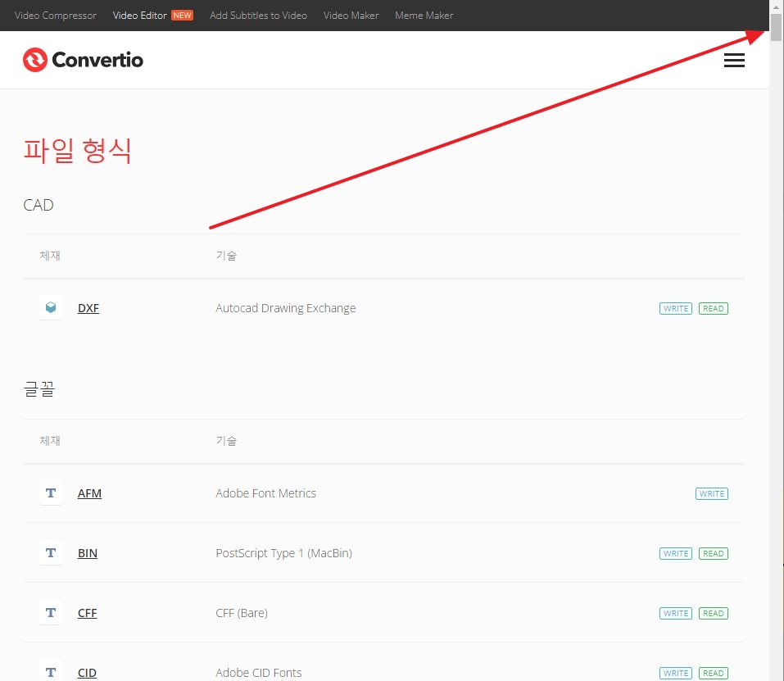
Task: Click the CAD section heading
Action: (x=39, y=205)
